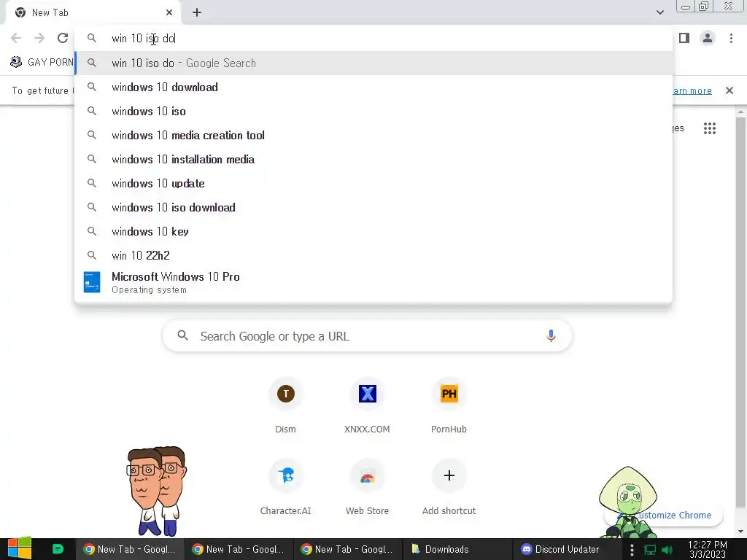Switch to second New Tab - Google taskbar window
Image resolution: width=747 pixels, height=560 pixels.
click(239, 549)
